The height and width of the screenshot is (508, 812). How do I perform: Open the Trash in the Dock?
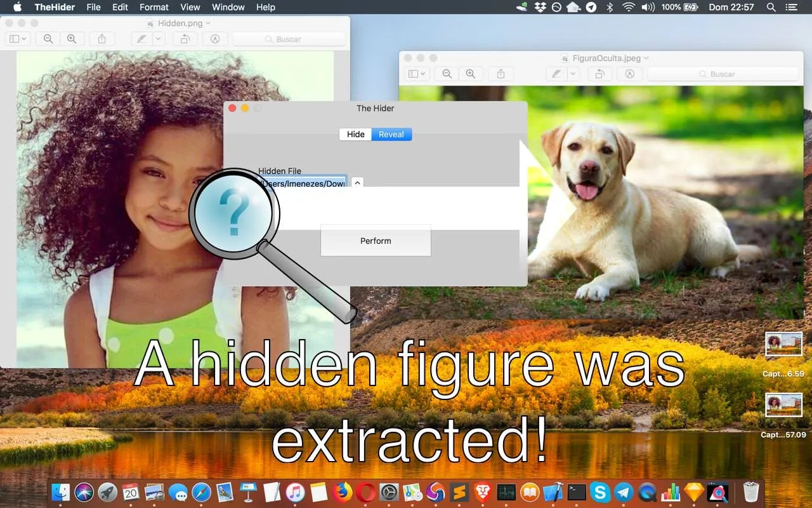coord(751,491)
